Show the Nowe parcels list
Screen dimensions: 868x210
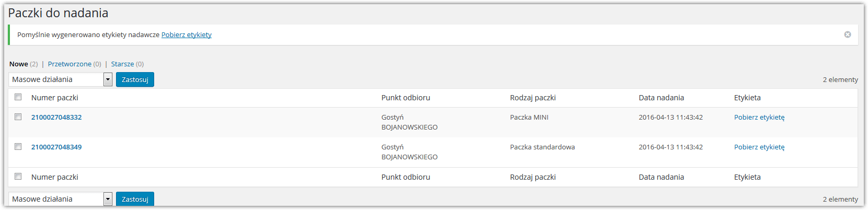click(x=19, y=64)
